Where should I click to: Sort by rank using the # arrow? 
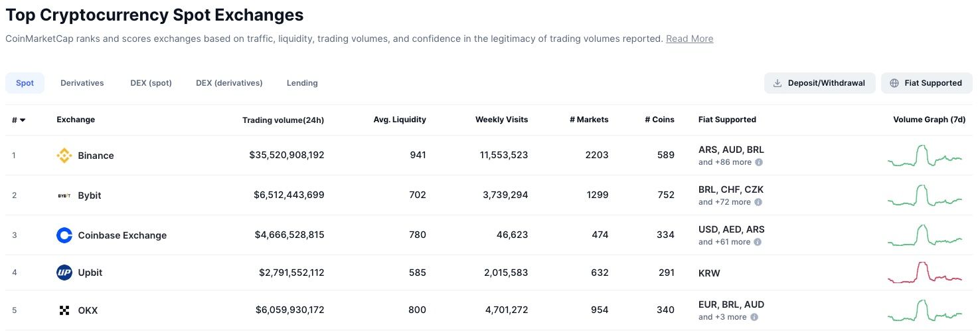click(23, 120)
